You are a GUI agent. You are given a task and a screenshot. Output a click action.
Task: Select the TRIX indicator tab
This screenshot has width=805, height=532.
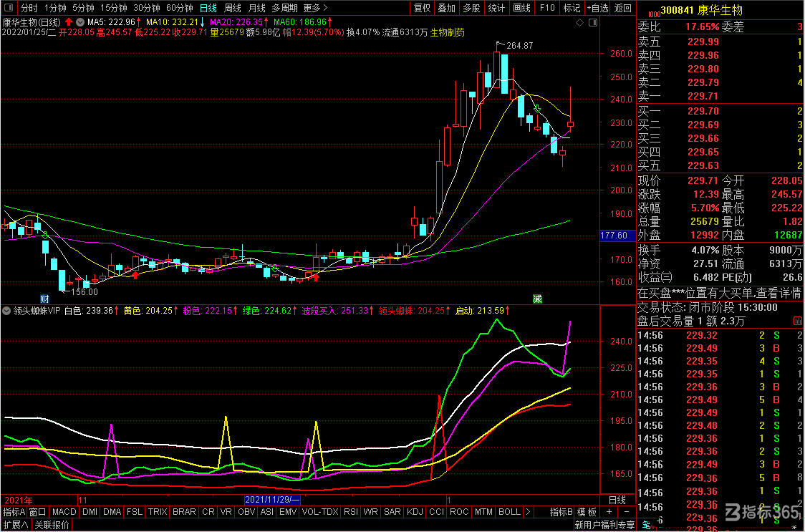(x=158, y=512)
